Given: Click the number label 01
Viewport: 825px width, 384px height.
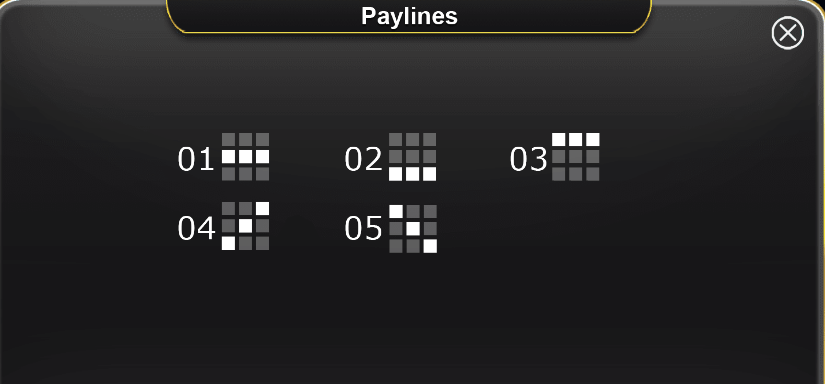Looking at the screenshot, I should (196, 159).
